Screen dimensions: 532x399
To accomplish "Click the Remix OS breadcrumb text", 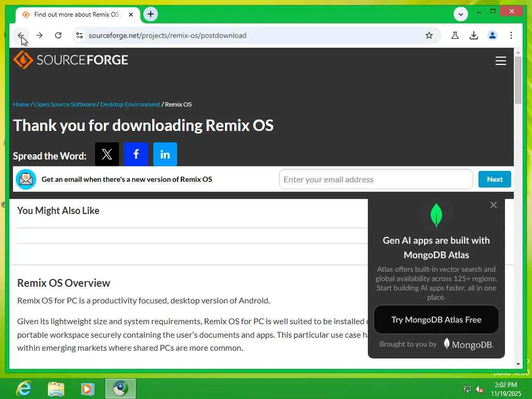I will point(178,104).
